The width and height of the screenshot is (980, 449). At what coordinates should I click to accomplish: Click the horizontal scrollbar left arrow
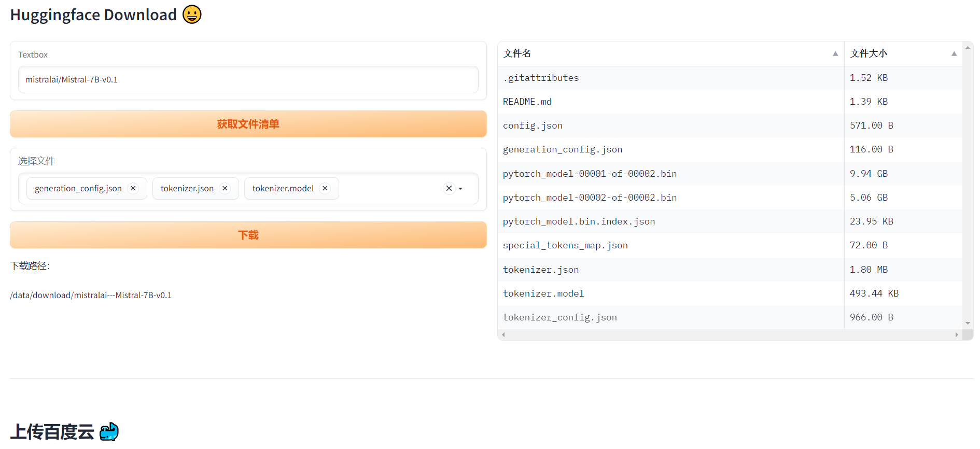(x=503, y=335)
